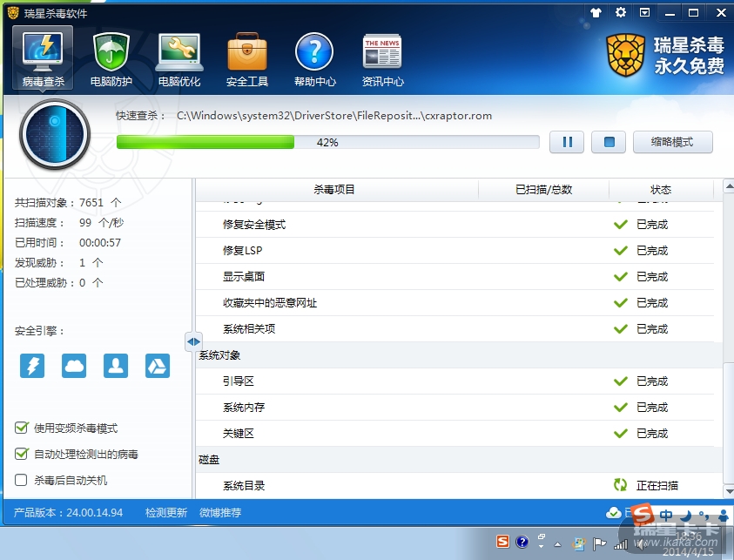Select the 收藏夹中的恶意网址 row
This screenshot has height=560, width=734.
pos(455,303)
